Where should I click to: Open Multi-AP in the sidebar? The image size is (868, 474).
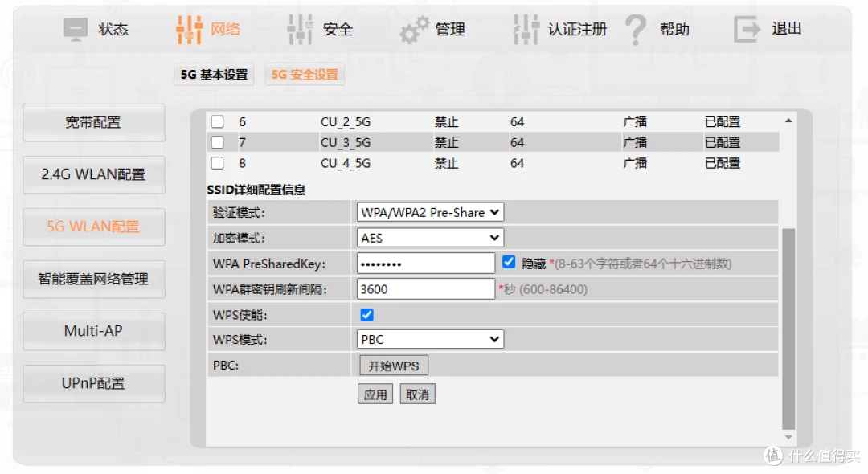point(93,331)
